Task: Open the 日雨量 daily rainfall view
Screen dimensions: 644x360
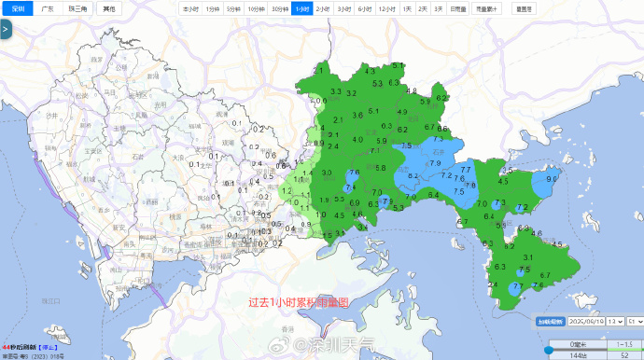Action: click(x=457, y=8)
